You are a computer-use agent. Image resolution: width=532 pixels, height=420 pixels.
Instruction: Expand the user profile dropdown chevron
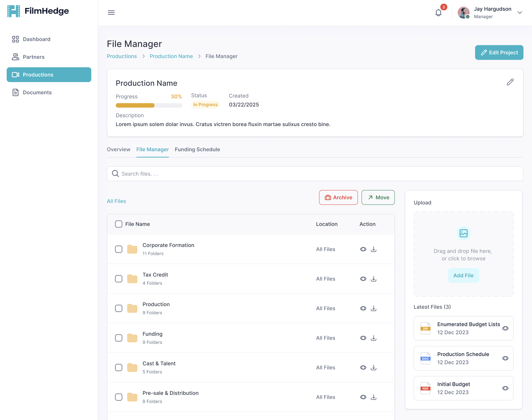tap(520, 13)
